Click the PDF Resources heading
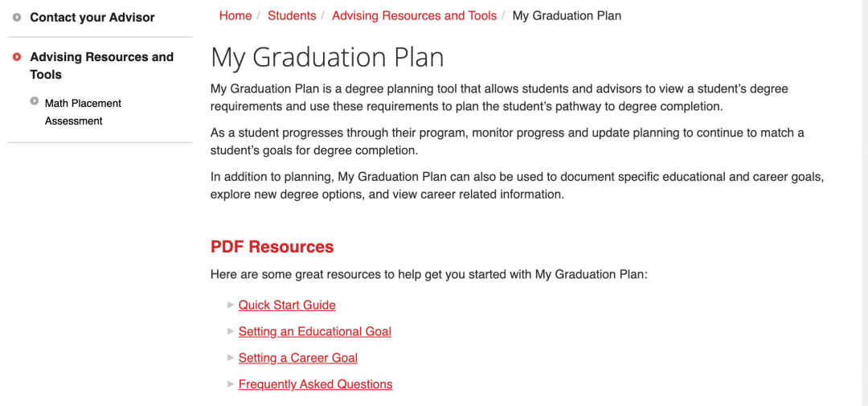The image size is (868, 406). coord(272,247)
